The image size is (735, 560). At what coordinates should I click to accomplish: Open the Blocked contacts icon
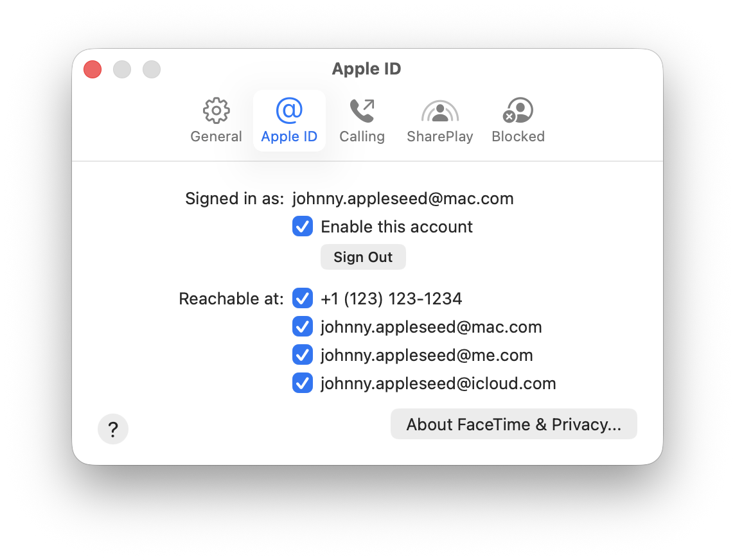click(x=518, y=110)
